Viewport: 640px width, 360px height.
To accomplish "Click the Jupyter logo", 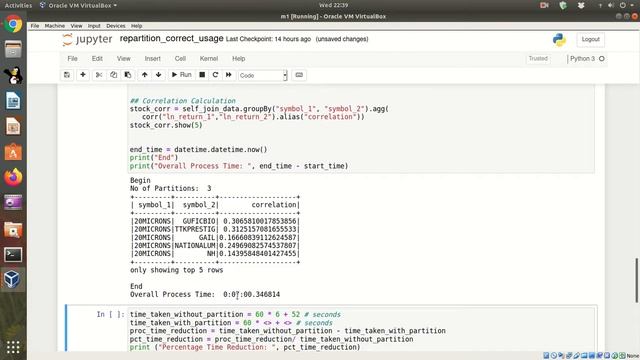I will point(87,40).
